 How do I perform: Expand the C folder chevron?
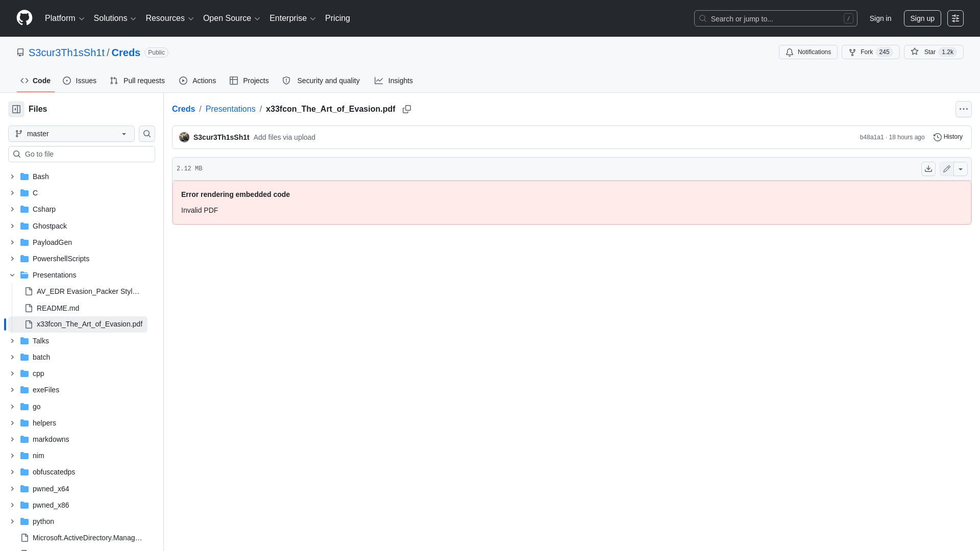[12, 193]
